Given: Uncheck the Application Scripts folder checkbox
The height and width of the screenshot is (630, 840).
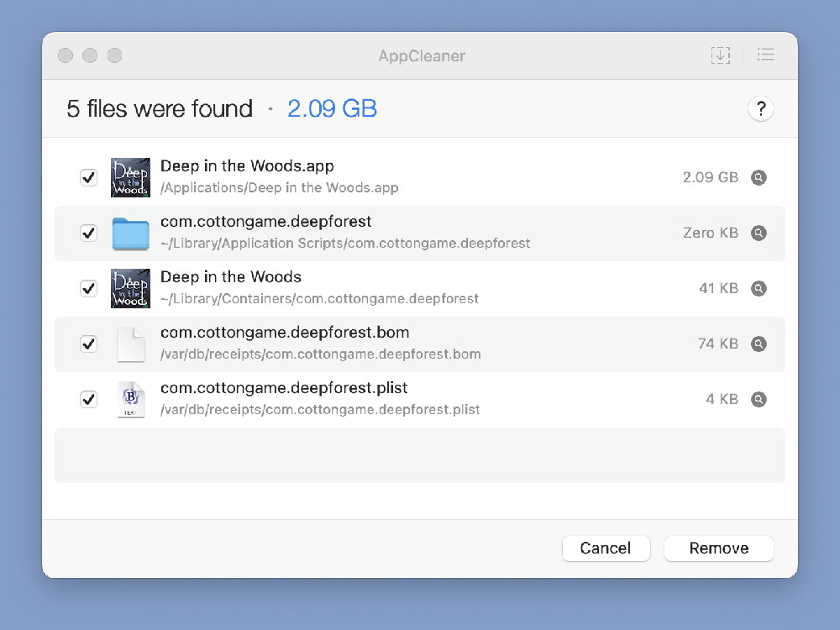Looking at the screenshot, I should [88, 233].
